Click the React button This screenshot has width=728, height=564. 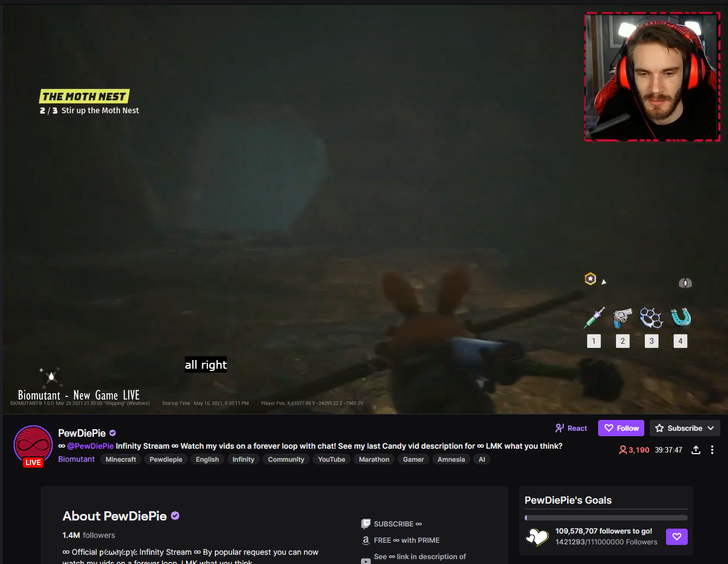(571, 428)
